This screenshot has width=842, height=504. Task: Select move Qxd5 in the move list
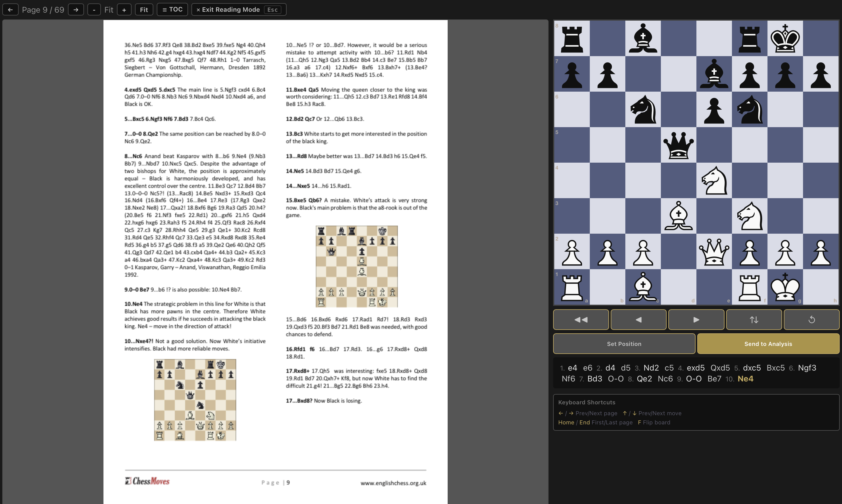coord(720,368)
